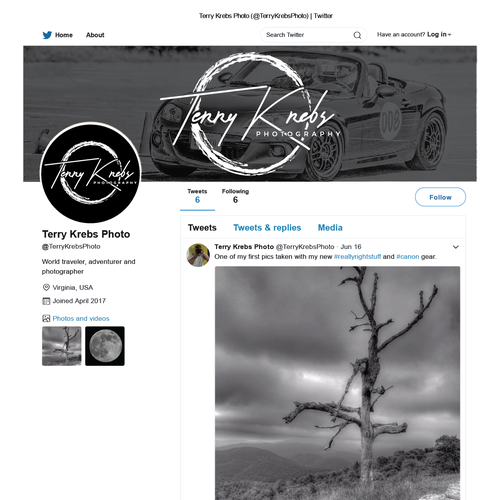Click the Search Twitter input field
This screenshot has width=500, height=500.
point(313,35)
